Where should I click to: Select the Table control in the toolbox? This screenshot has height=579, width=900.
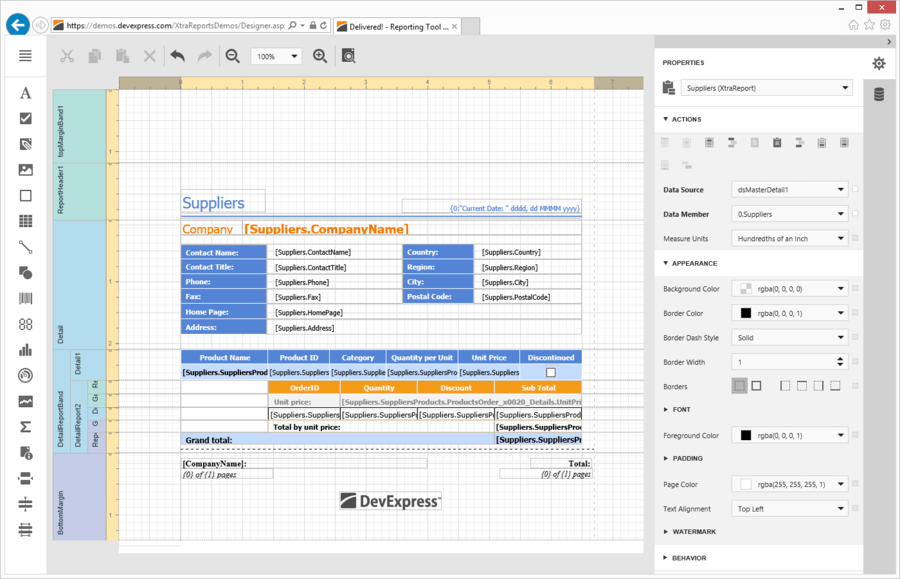tap(24, 222)
